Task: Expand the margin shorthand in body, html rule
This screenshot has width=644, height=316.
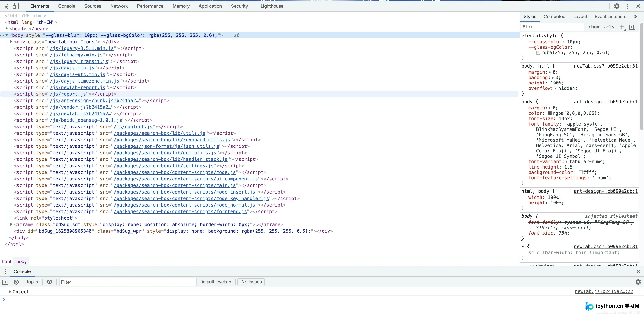Action: pos(550,72)
